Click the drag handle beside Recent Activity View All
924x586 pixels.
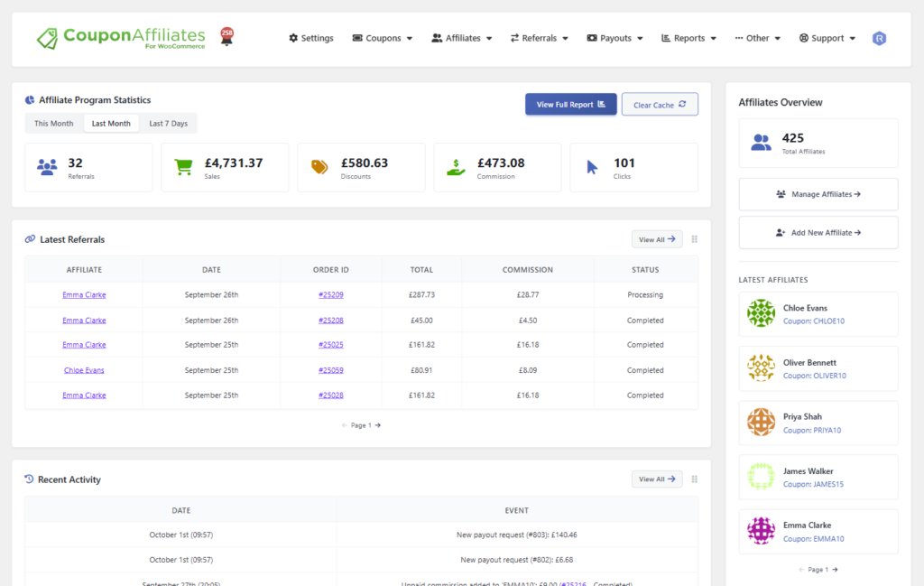coord(694,479)
